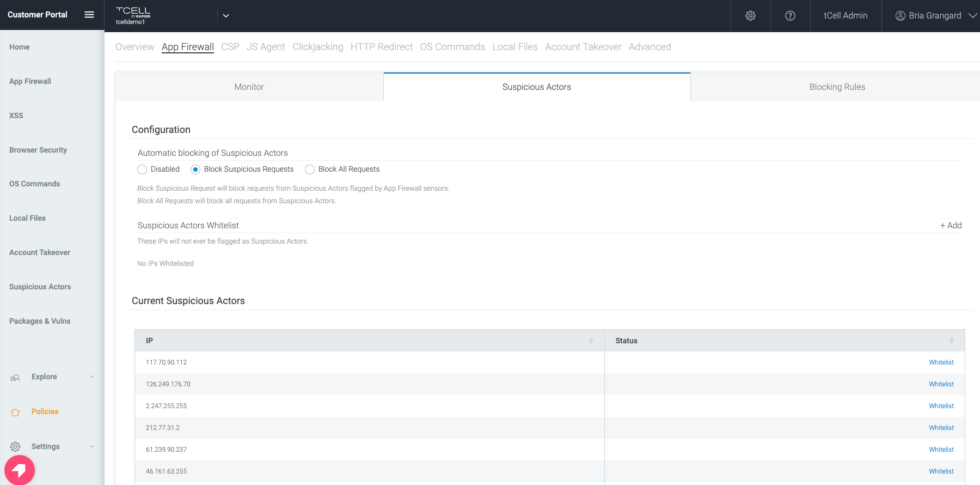Click + Add for Suspicious Actors Whitelist

[951, 226]
